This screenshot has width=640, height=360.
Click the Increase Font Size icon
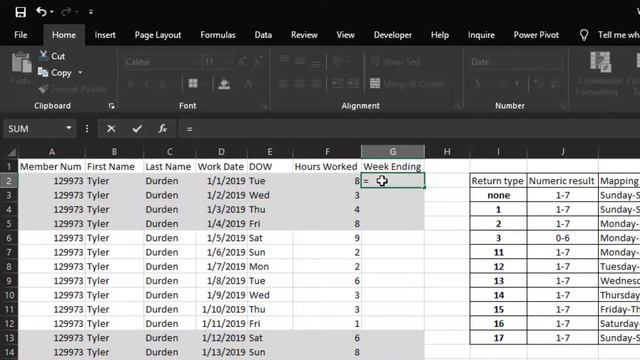242,62
